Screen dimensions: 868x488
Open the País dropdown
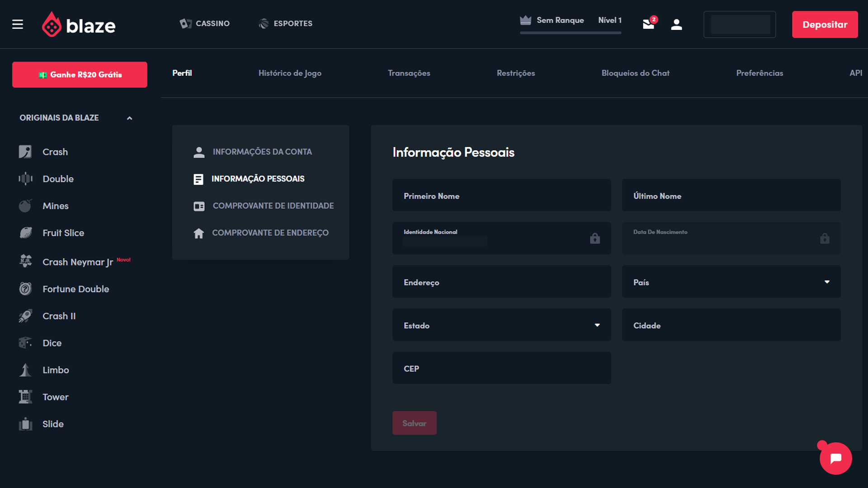(731, 282)
